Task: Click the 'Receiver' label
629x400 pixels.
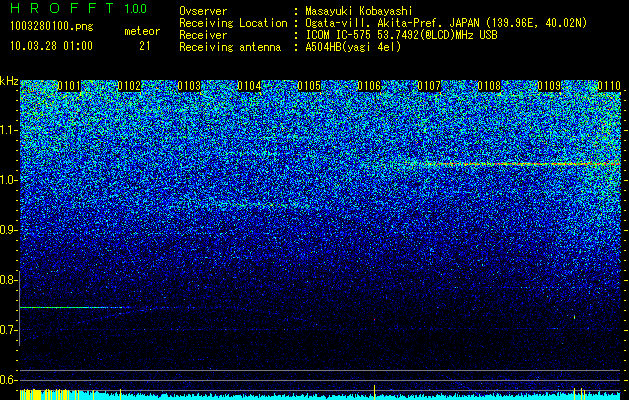Action: (x=203, y=35)
